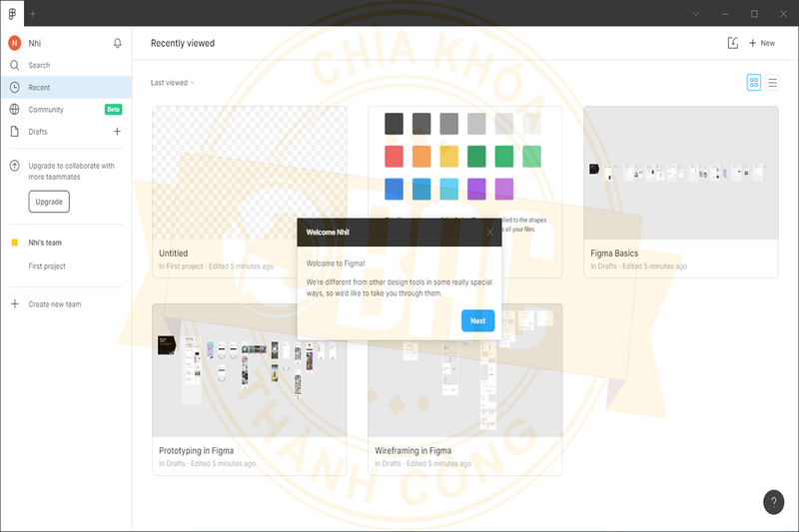Click the red color swatch in thumbnail
Image resolution: width=799 pixels, height=532 pixels.
coord(394,157)
